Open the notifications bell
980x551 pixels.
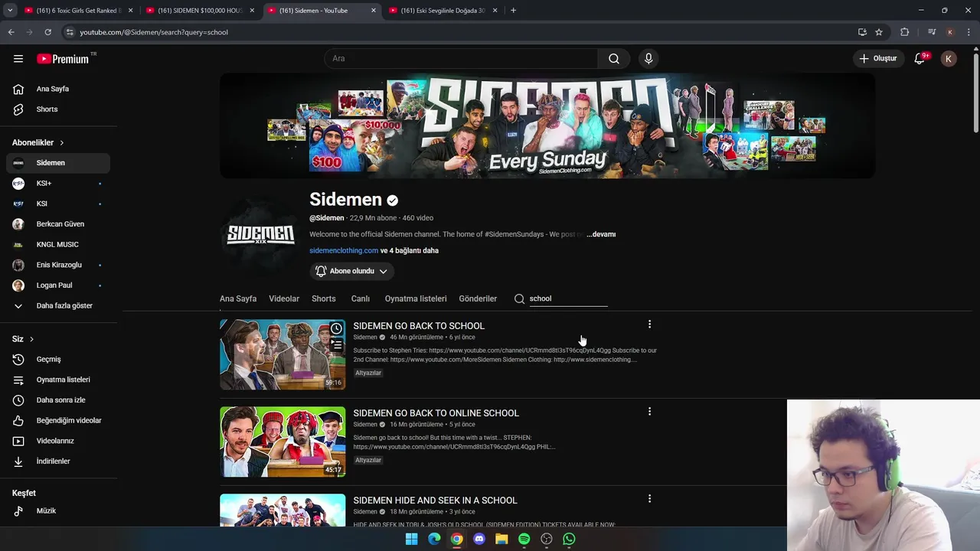[920, 59]
